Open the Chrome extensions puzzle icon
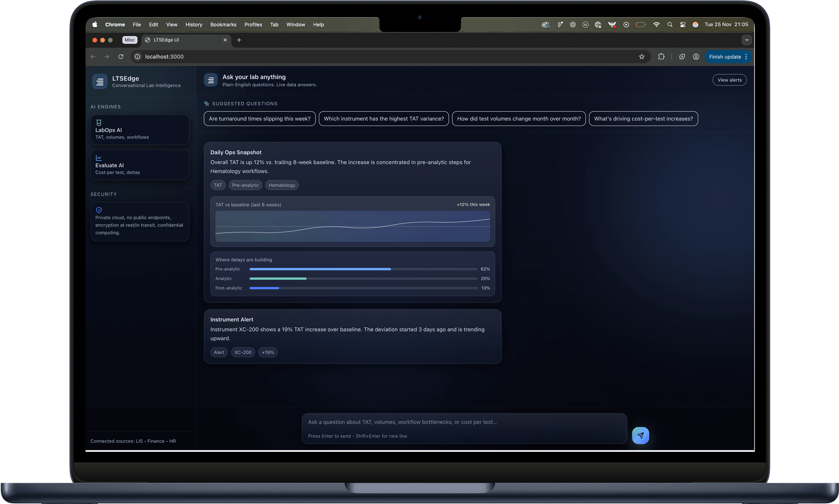Viewport: 839px width, 504px height. coord(661,57)
